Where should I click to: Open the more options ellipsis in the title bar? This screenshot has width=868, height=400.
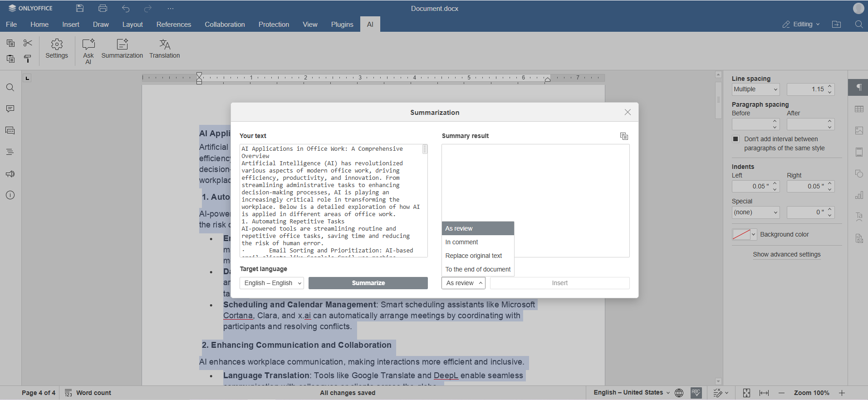pyautogui.click(x=171, y=8)
